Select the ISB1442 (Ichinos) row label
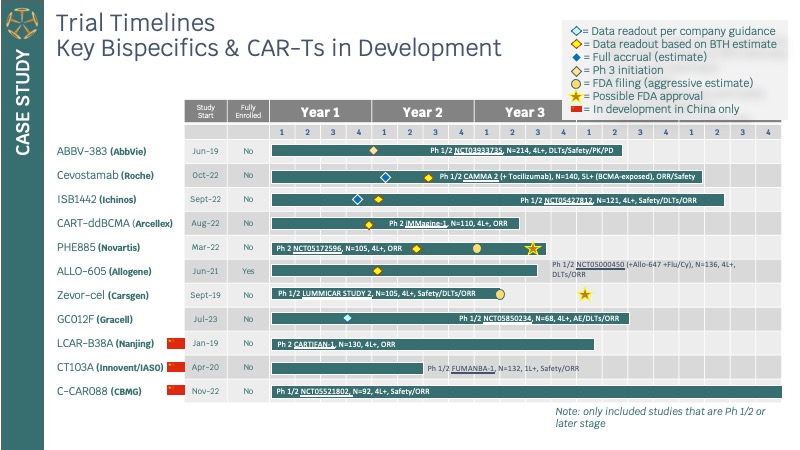800x450 pixels. (96, 199)
